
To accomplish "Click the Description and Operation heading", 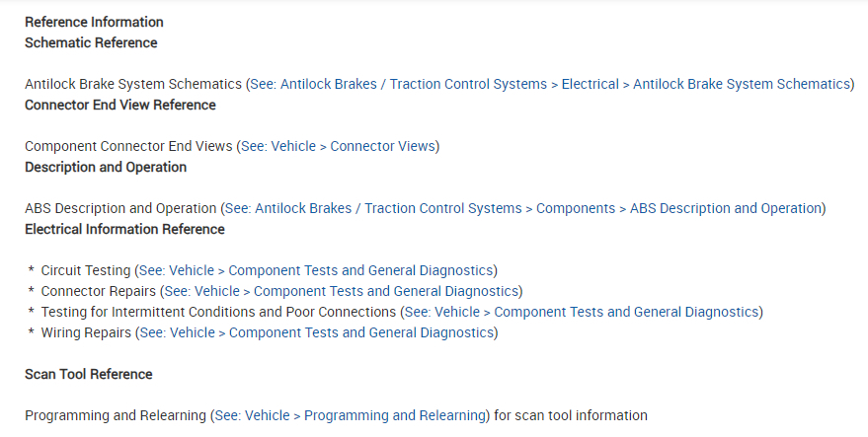I will click(x=106, y=167).
